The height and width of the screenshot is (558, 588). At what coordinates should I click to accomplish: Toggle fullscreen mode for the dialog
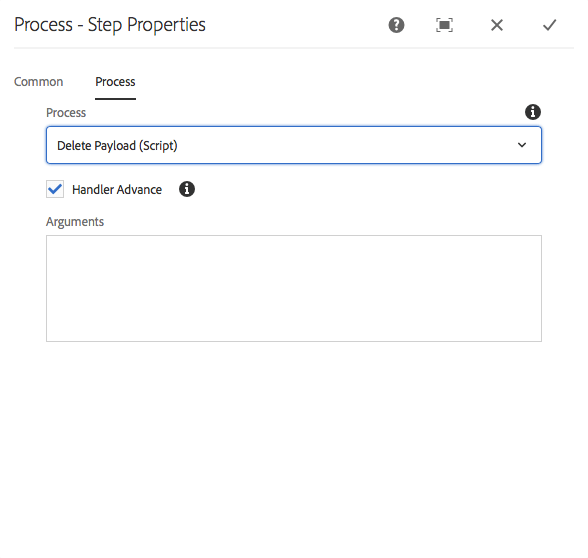point(444,26)
